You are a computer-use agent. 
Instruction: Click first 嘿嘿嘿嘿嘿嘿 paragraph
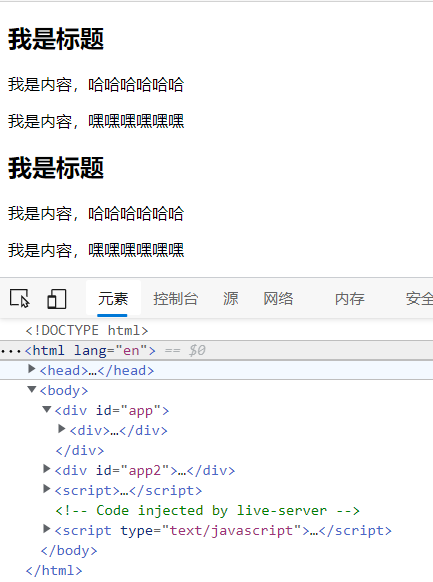pyautogui.click(x=96, y=121)
